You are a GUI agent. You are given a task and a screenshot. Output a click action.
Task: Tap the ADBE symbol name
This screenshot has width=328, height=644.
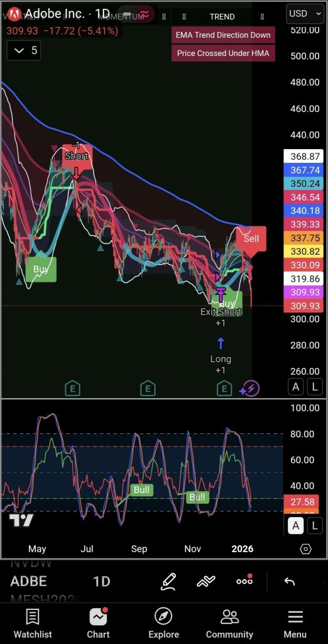28,581
